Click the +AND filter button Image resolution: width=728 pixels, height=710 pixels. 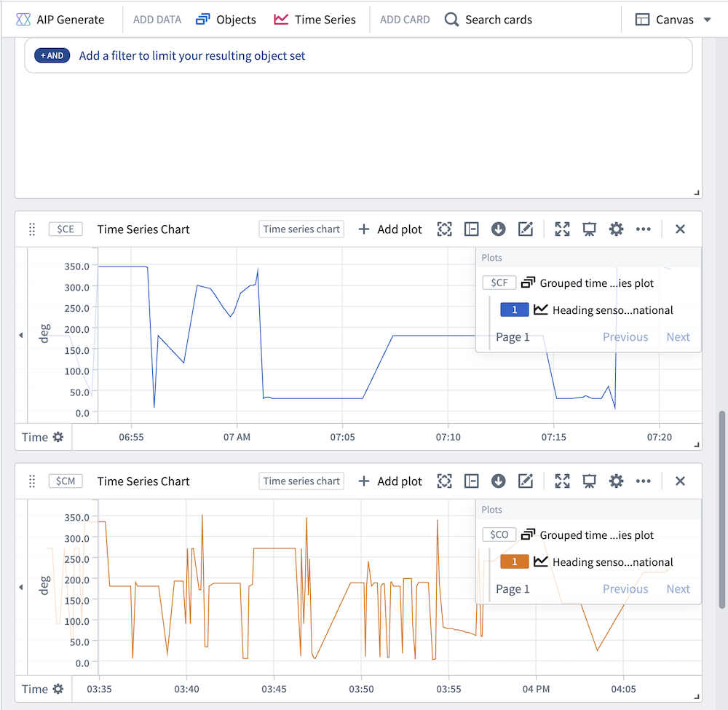pos(52,55)
